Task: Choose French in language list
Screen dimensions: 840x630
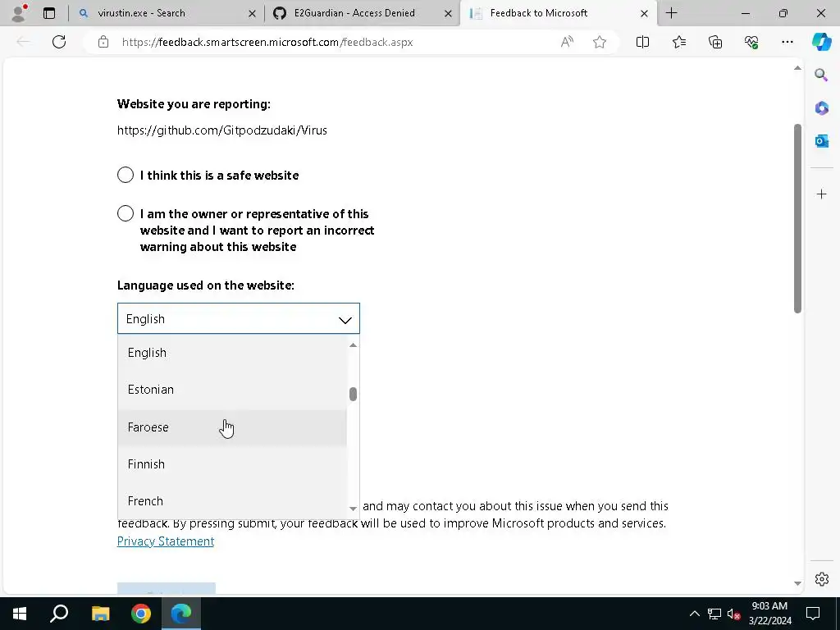Action: (232, 501)
